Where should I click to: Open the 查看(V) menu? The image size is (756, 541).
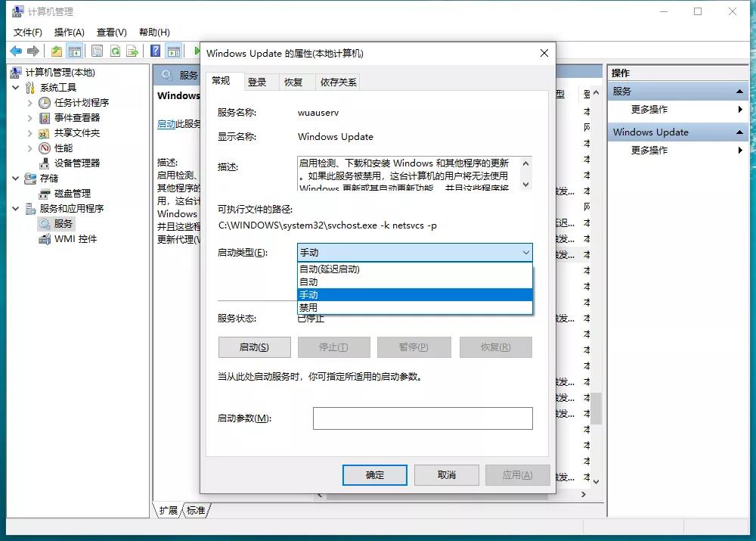[x=112, y=33]
